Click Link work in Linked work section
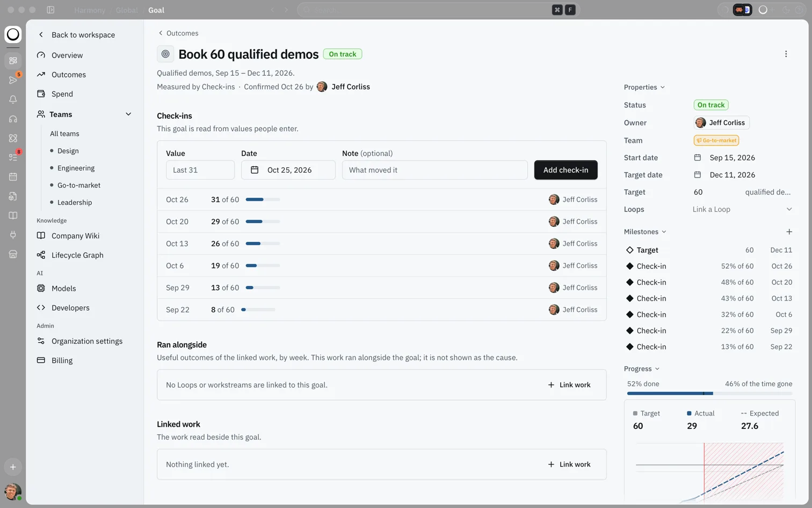Viewport: 812px width, 508px height. (x=569, y=464)
